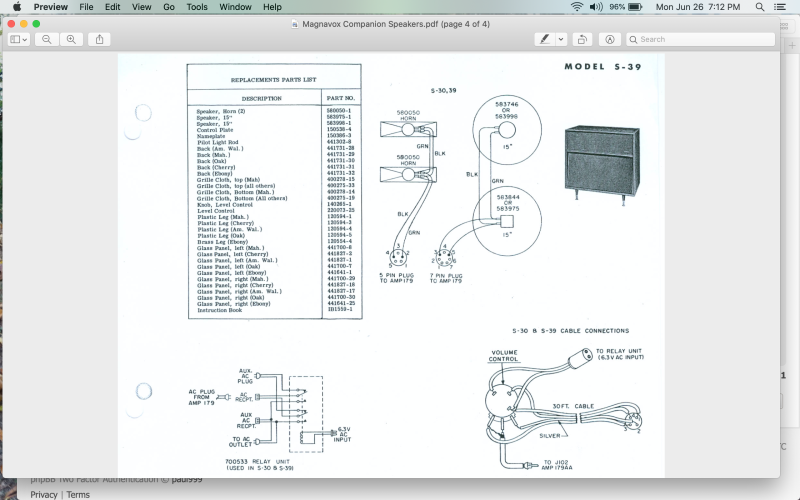Viewport: 800px width, 500px height.
Task: Click the green full-screen window button
Action: (36, 23)
